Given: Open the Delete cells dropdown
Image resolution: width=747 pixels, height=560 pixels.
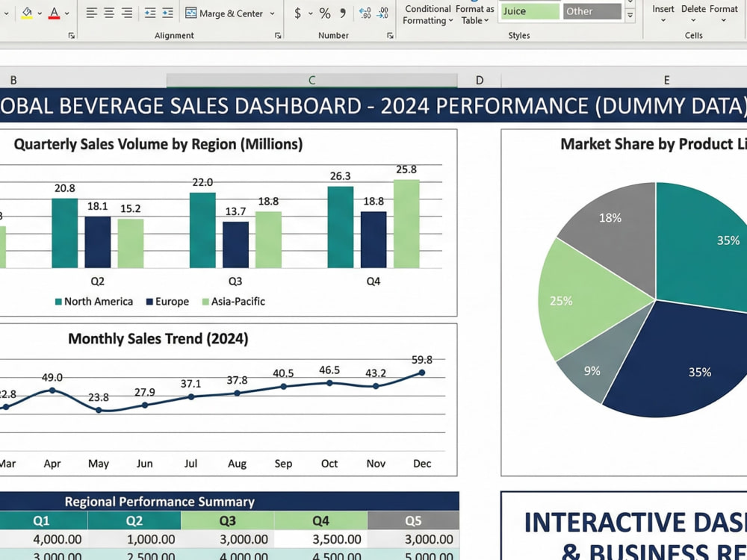Looking at the screenshot, I should point(693,13).
